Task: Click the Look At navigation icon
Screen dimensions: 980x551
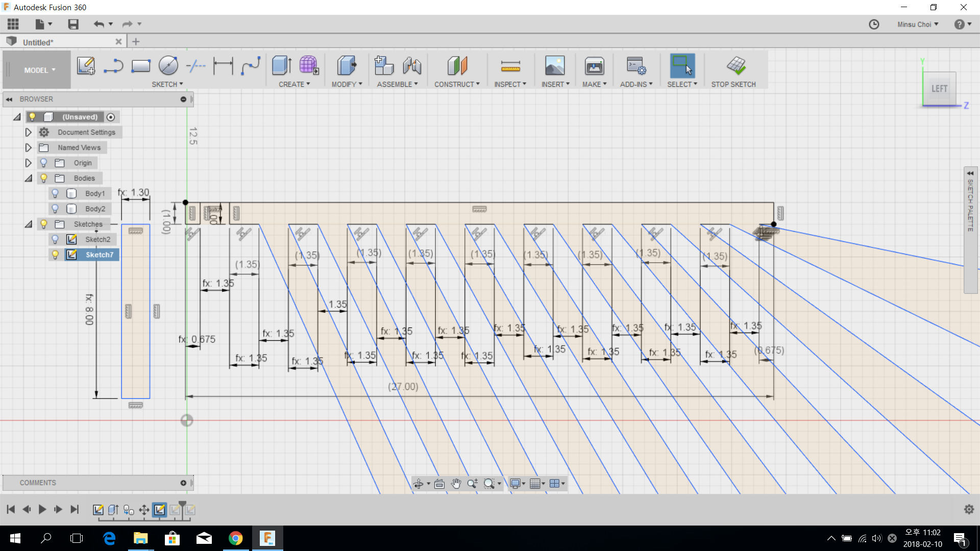Action: (x=439, y=483)
